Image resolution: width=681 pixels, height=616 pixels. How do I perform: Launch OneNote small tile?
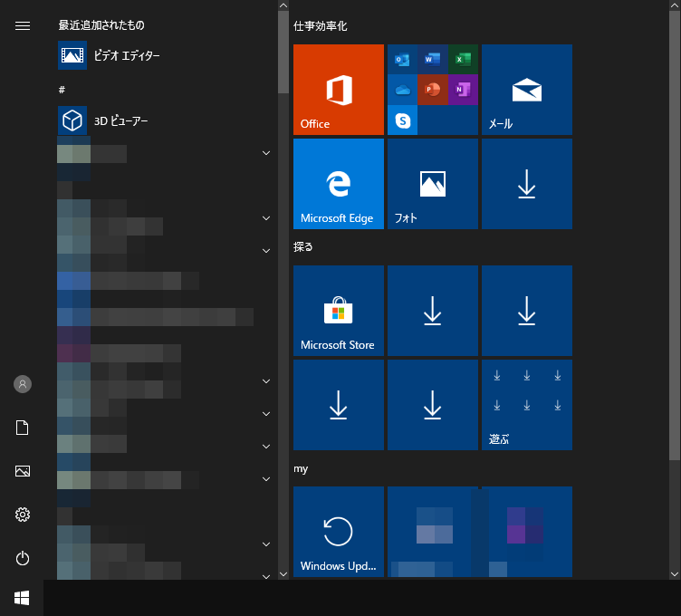pos(463,90)
